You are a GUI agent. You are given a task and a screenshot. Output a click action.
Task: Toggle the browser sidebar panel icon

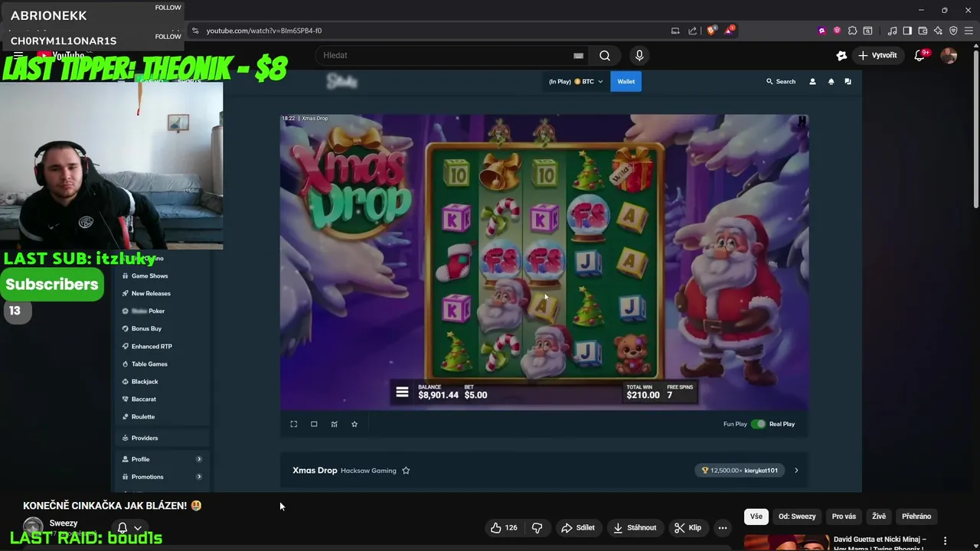coord(907,31)
